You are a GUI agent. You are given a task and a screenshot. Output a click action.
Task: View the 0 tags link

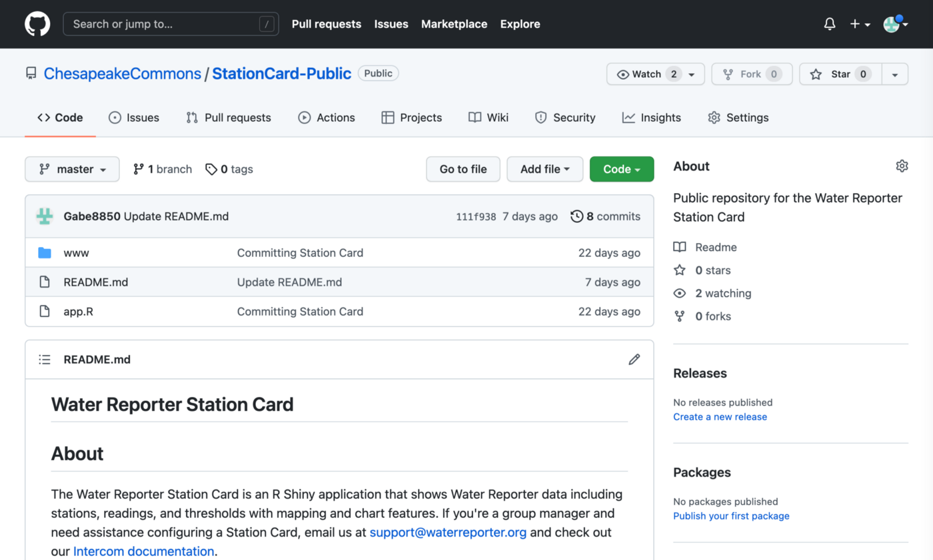point(229,169)
